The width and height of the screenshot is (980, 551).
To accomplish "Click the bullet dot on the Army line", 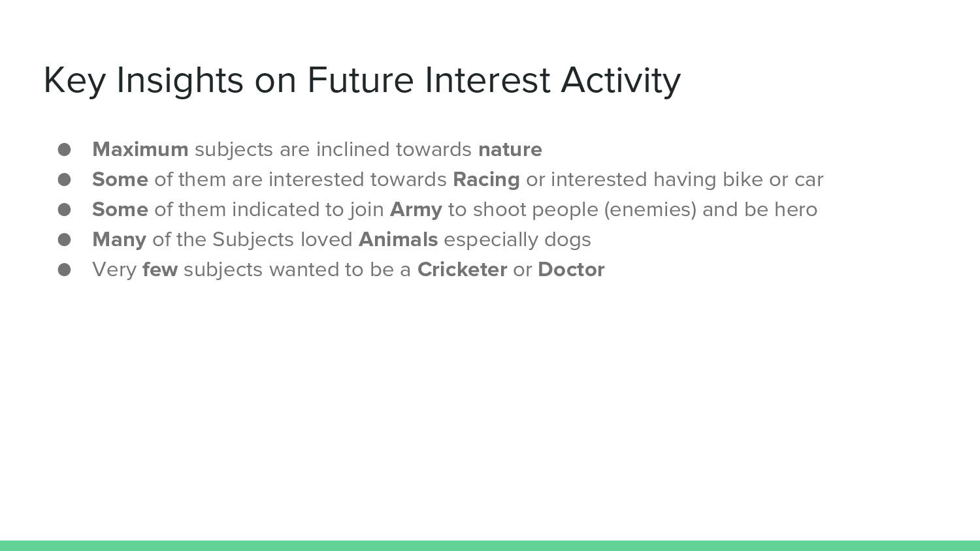I will 64,210.
